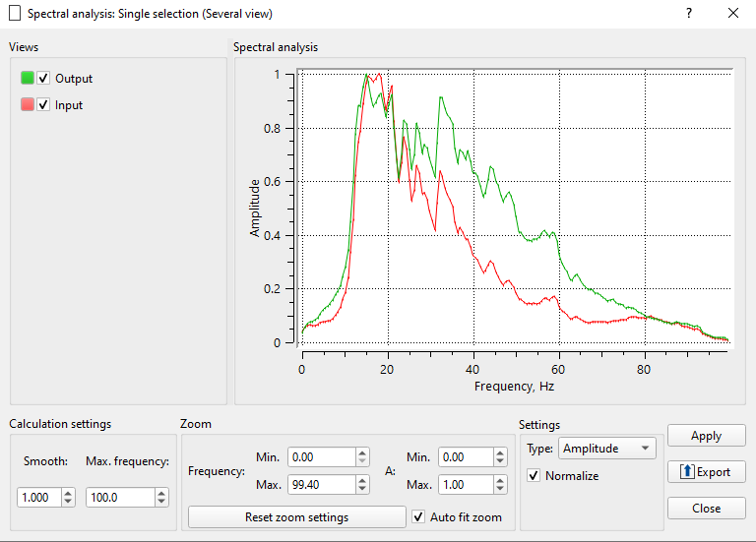Image resolution: width=756 pixels, height=542 pixels.
Task: Click the Input label in Views
Action: coord(69,105)
